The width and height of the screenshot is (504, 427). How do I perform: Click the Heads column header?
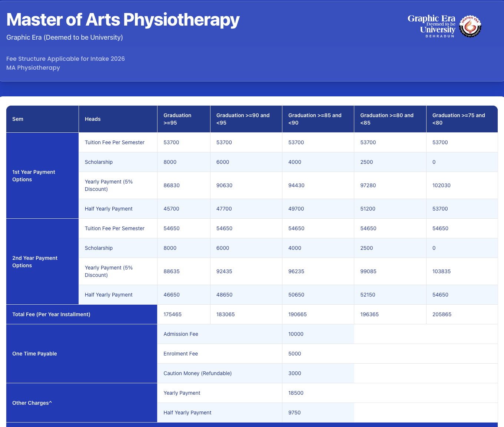coord(93,119)
